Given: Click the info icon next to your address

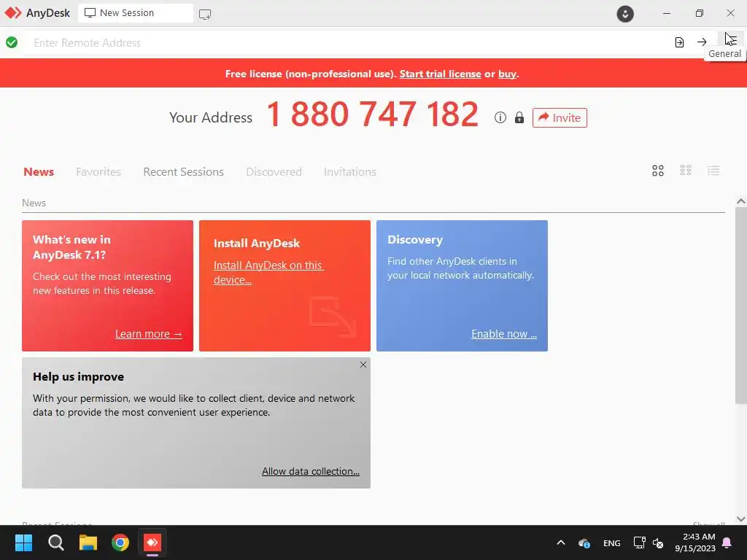Looking at the screenshot, I should click(500, 117).
